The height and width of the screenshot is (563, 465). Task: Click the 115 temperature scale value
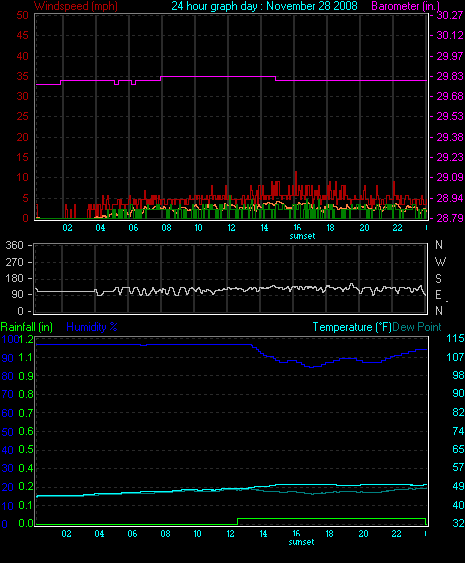click(x=455, y=338)
